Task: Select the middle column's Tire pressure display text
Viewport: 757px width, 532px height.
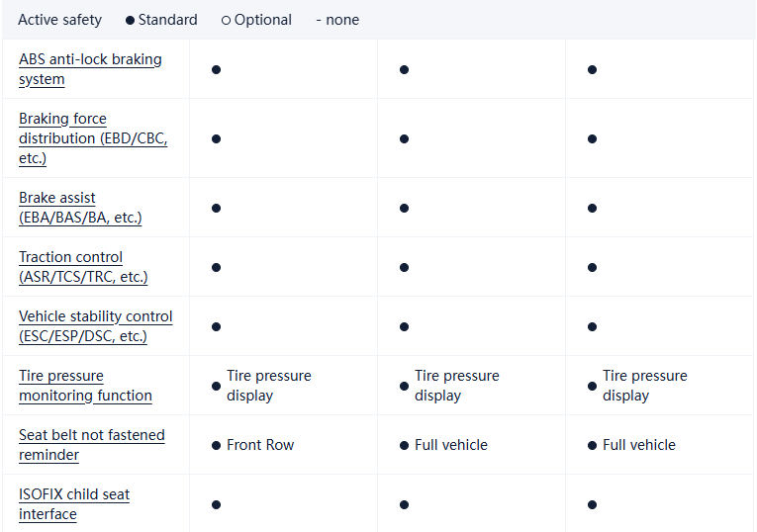Action: (x=456, y=386)
